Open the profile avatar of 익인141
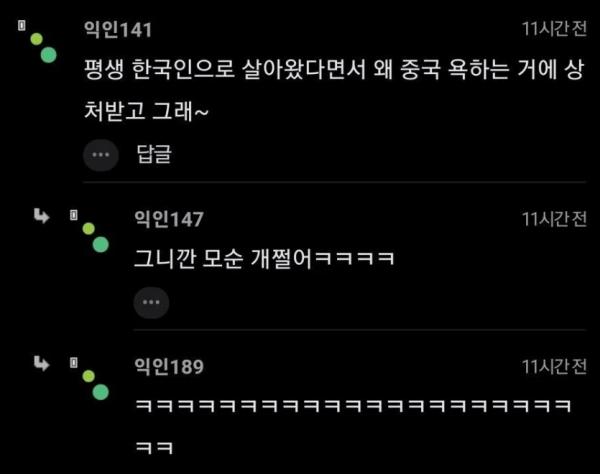Screen dimensions: 600x474 pos(44,48)
